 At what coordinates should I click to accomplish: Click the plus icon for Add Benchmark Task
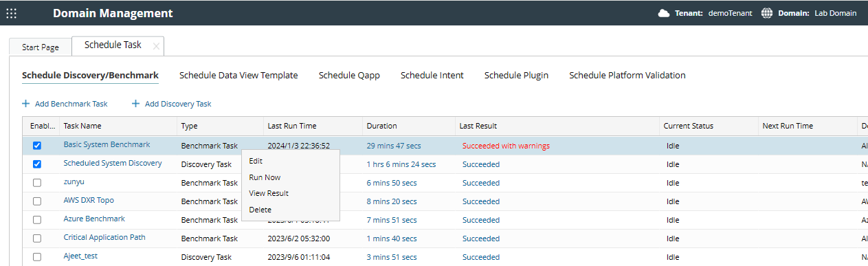point(26,104)
